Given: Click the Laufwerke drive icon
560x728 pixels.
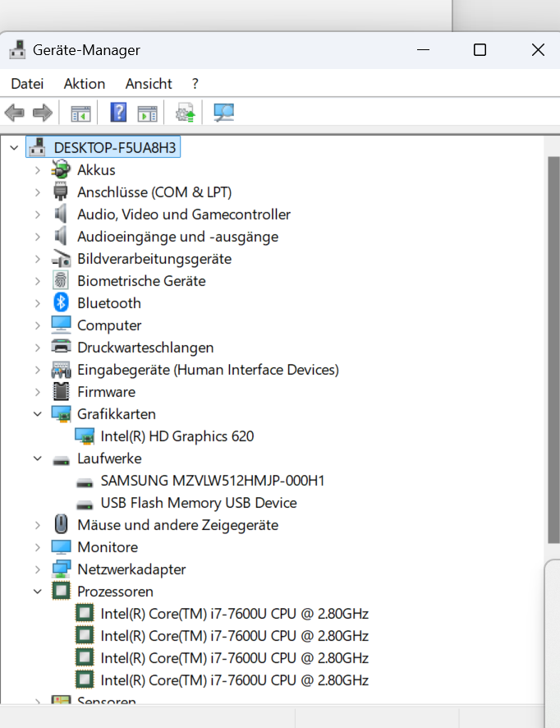Looking at the screenshot, I should click(x=61, y=460).
